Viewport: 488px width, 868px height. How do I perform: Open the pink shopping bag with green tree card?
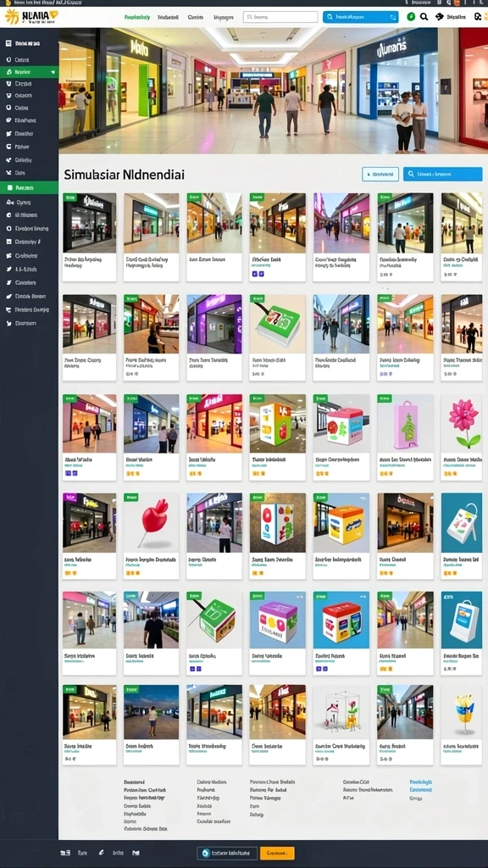tap(406, 437)
